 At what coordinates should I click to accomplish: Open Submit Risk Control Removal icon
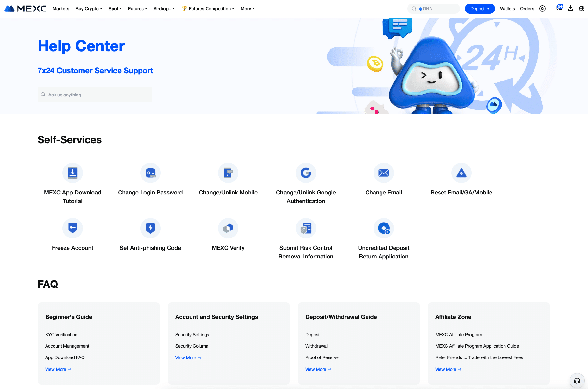306,228
